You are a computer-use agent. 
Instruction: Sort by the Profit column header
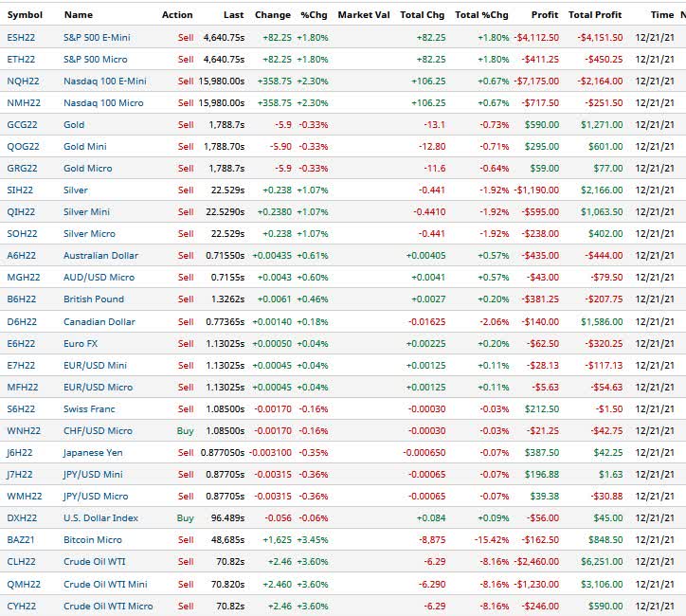tap(545, 15)
